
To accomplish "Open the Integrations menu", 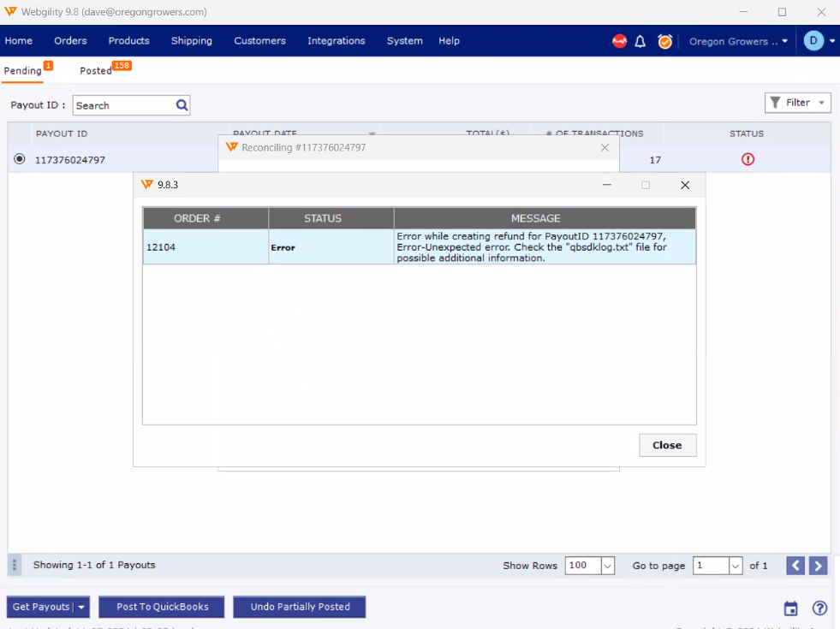I will pos(336,41).
